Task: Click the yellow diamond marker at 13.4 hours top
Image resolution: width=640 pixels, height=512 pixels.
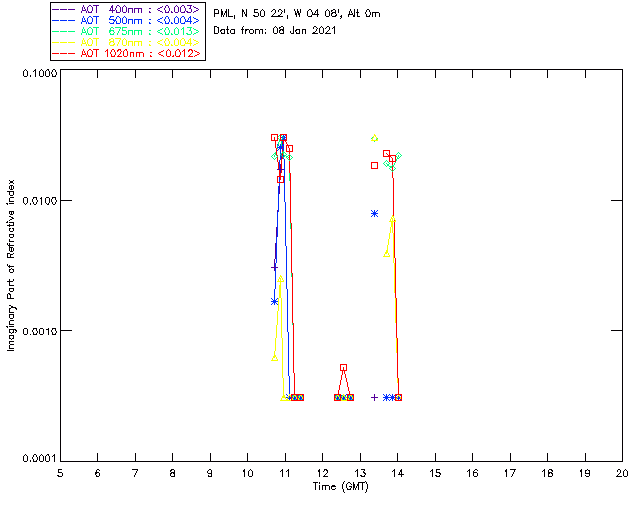Action: [x=374, y=139]
